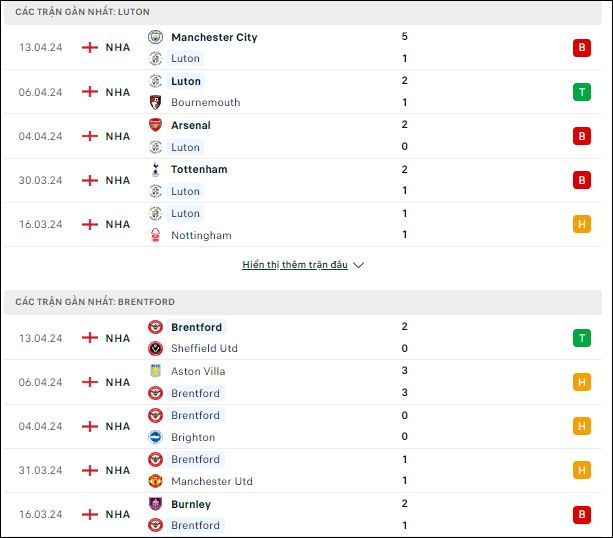Click red B badge for Manchester City match

coord(582,48)
